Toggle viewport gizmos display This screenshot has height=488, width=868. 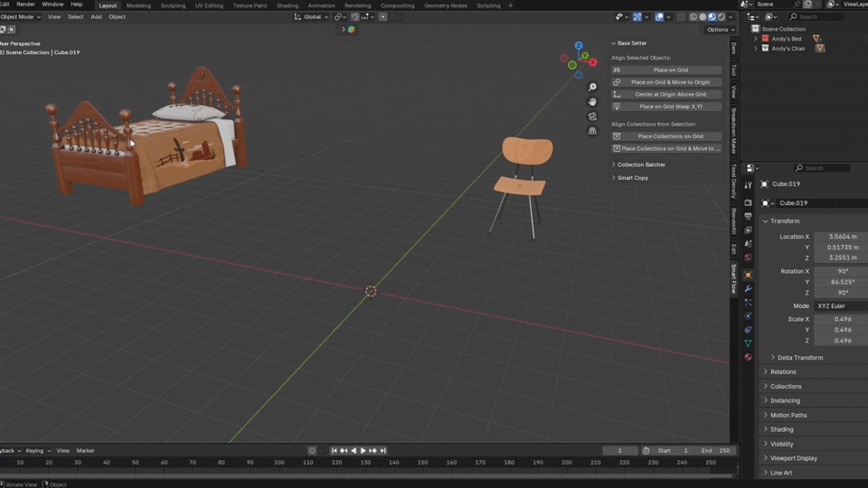pos(637,17)
